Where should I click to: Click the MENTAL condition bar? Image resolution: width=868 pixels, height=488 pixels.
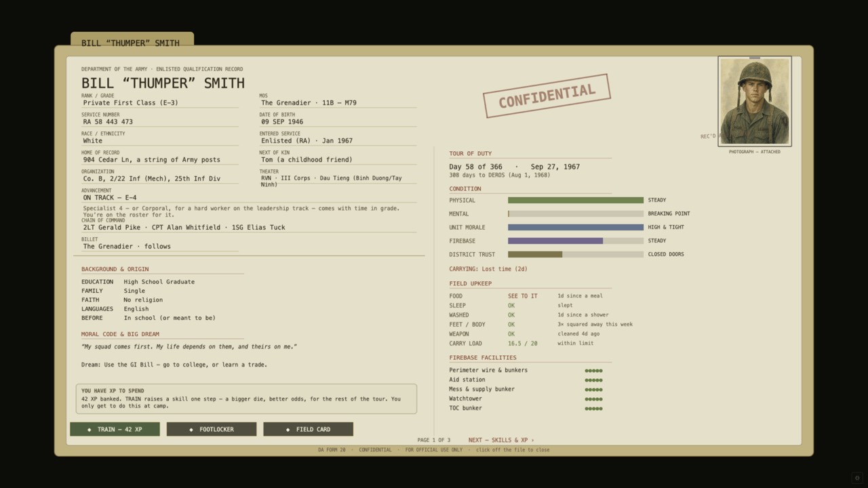click(x=576, y=213)
